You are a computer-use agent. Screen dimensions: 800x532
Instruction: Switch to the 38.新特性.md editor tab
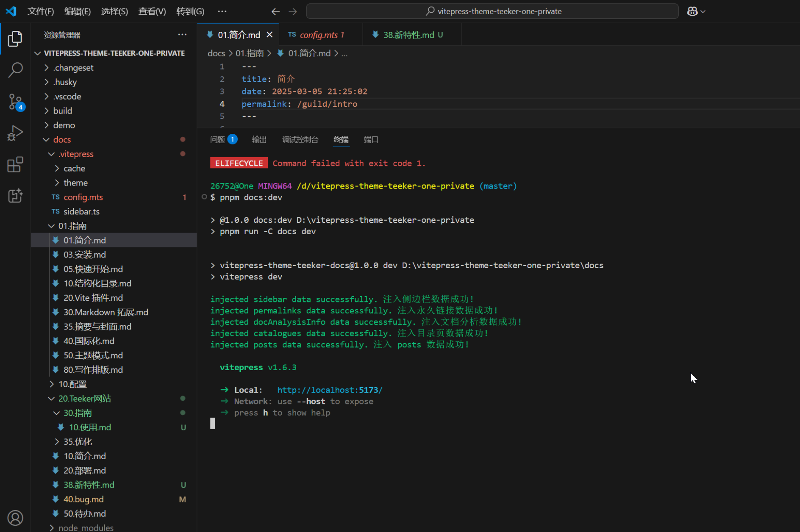(412, 35)
